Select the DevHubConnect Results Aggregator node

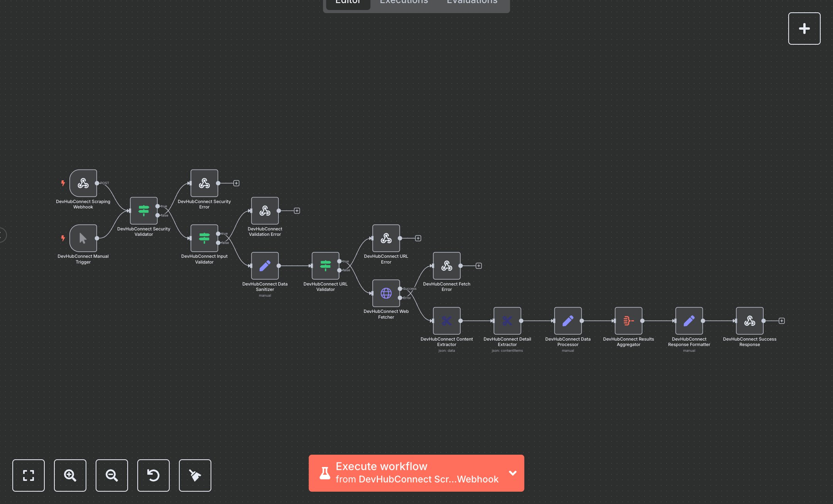(628, 321)
